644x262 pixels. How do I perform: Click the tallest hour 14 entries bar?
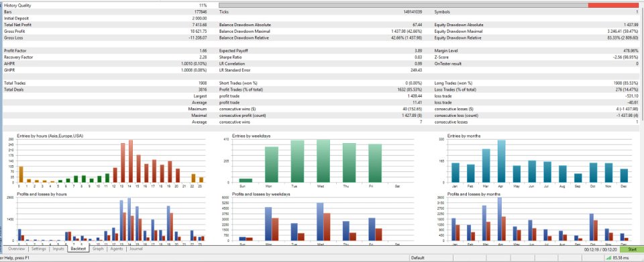pyautogui.click(x=131, y=161)
